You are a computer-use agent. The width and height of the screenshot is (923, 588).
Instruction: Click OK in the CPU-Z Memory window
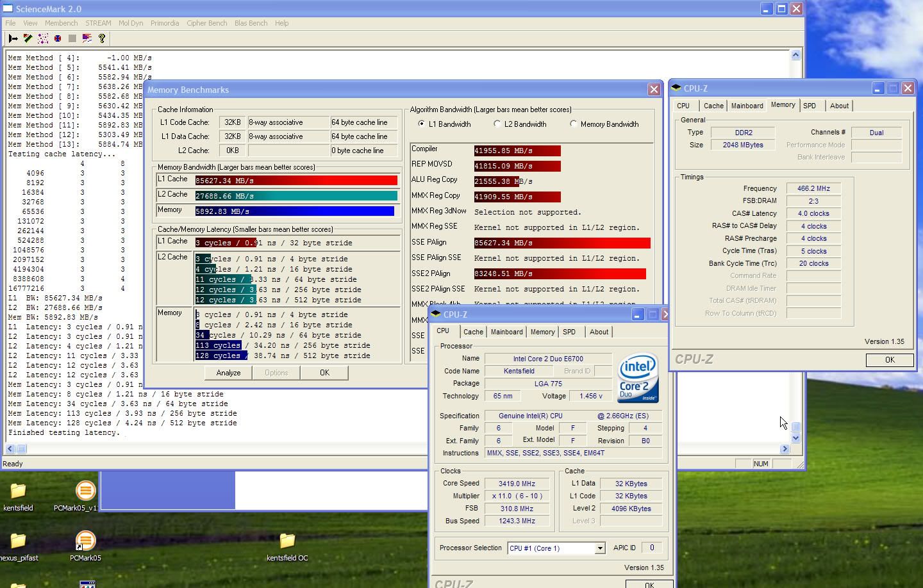pyautogui.click(x=890, y=360)
